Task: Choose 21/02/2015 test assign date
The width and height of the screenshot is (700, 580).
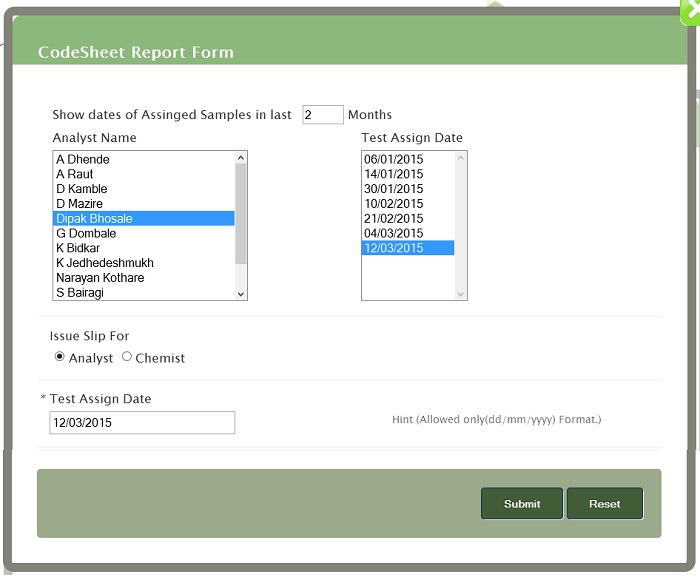Action: pyautogui.click(x=393, y=219)
